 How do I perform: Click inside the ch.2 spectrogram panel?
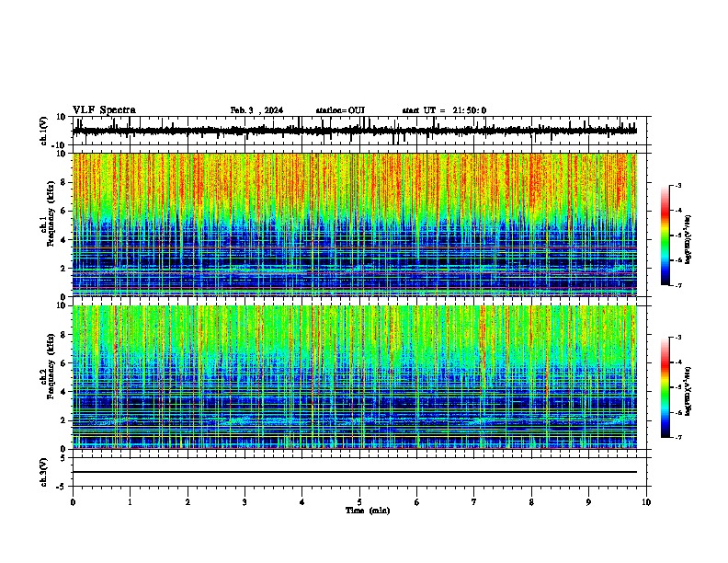point(355,377)
